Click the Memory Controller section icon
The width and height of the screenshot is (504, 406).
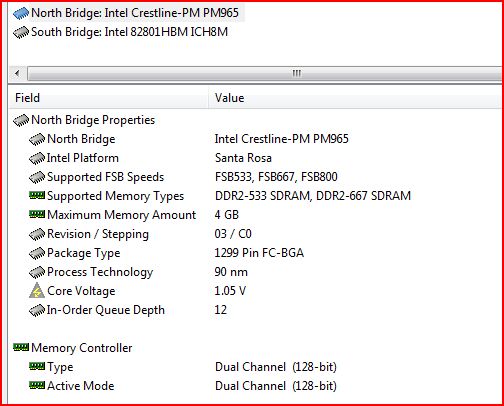coord(21,348)
